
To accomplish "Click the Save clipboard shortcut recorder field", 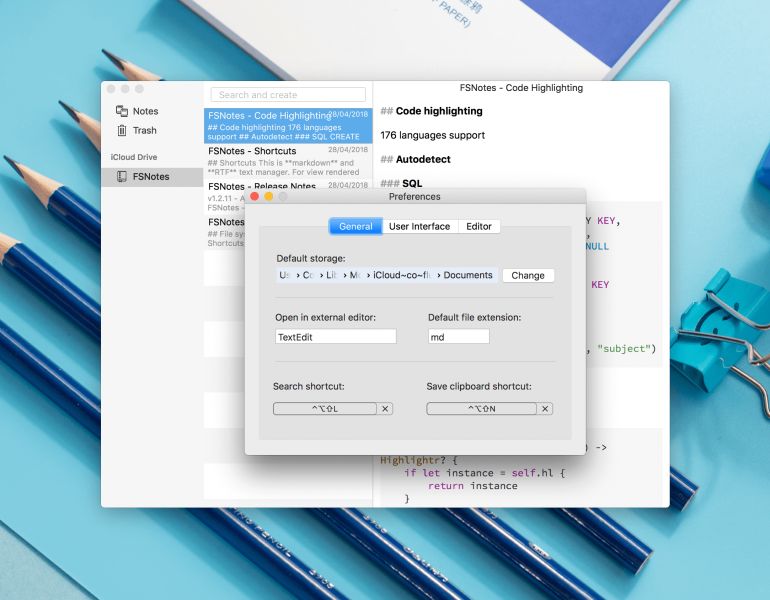I will coord(482,409).
